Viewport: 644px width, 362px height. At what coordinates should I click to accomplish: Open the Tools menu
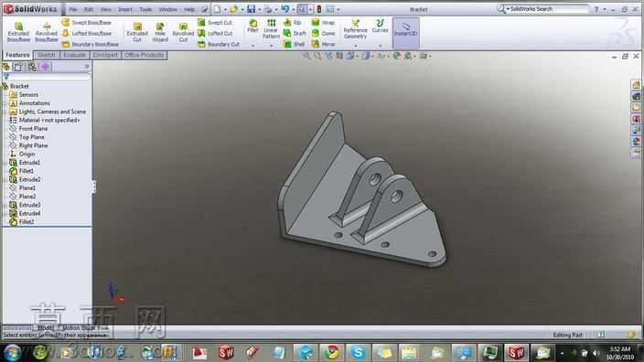(x=145, y=9)
